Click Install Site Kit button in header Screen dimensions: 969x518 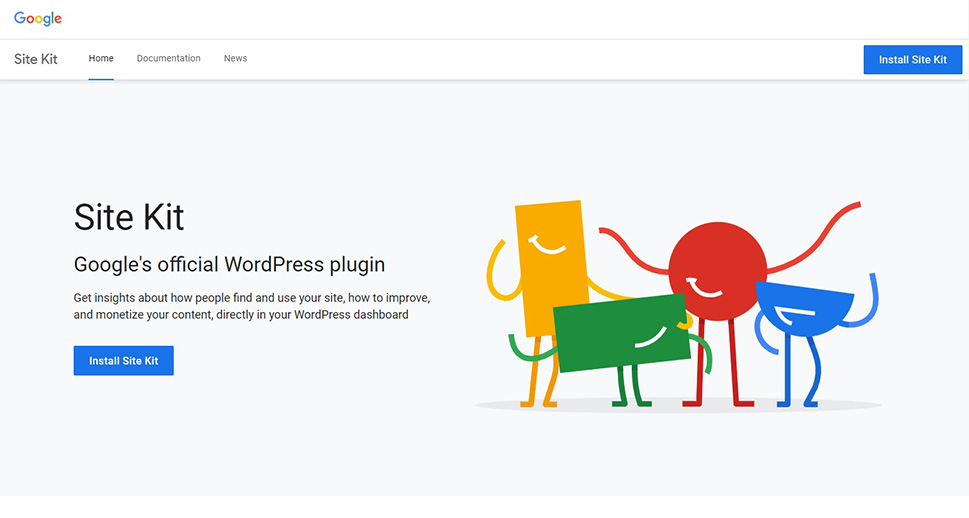(x=913, y=60)
